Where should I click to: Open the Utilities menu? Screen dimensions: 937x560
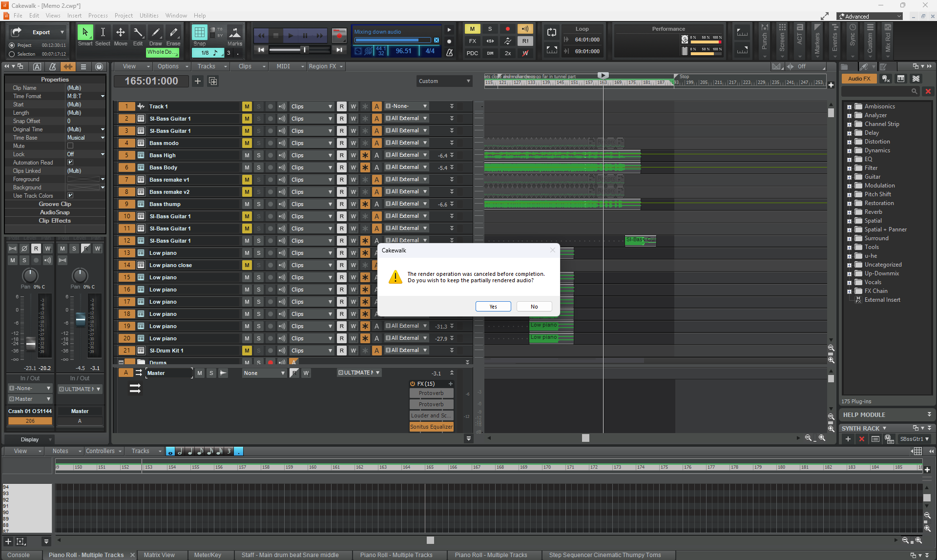click(x=149, y=16)
